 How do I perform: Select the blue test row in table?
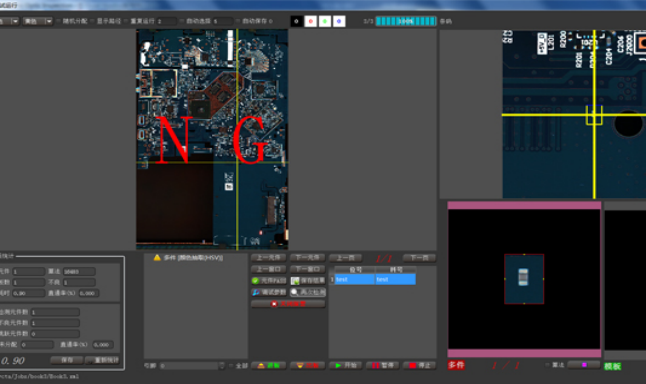click(374, 279)
